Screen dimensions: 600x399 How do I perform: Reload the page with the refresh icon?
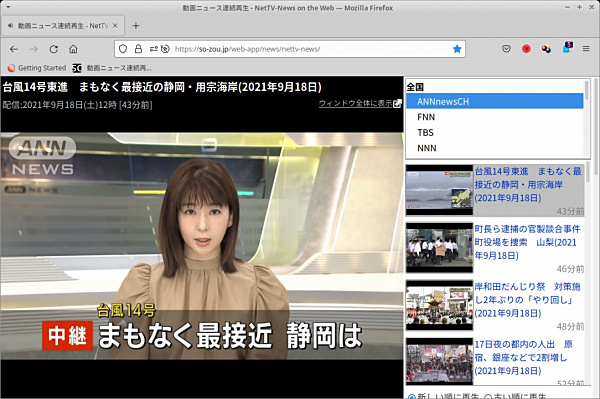click(54, 49)
